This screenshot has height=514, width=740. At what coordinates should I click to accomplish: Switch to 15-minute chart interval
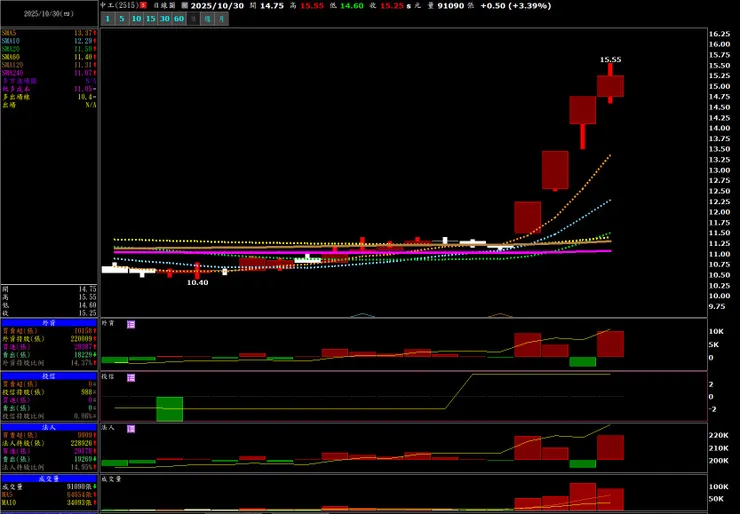tap(151, 19)
